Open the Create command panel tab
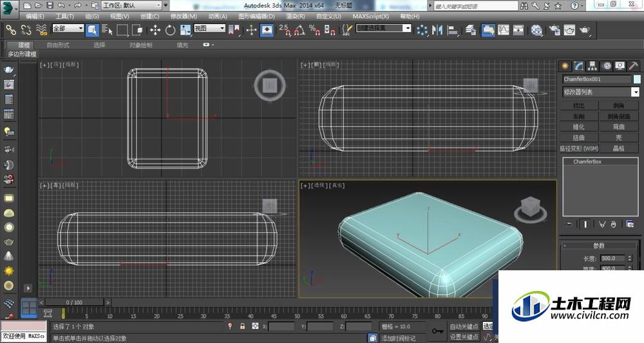This screenshot has width=644, height=343. [565, 66]
